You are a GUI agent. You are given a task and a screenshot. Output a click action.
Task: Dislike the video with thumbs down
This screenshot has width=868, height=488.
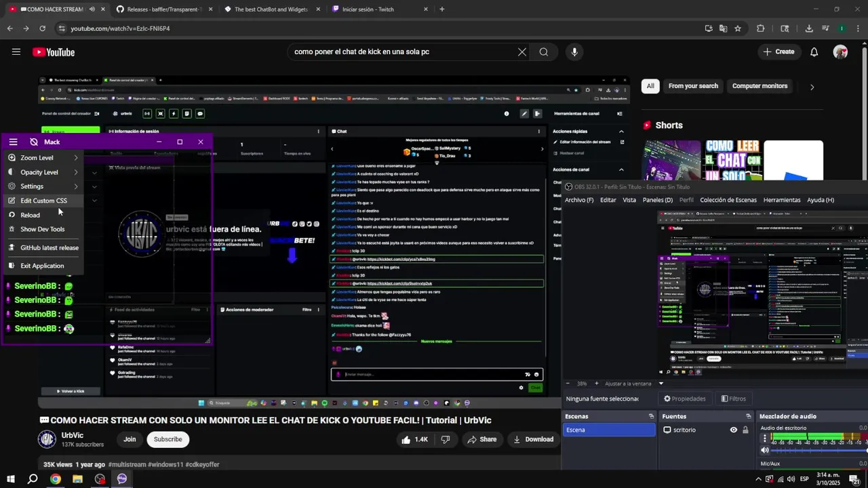pyautogui.click(x=446, y=439)
